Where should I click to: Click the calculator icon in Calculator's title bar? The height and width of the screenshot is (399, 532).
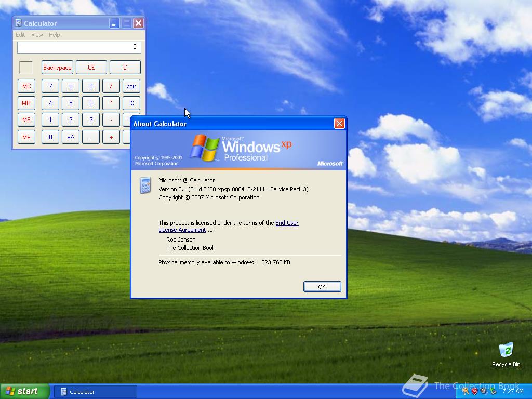pyautogui.click(x=18, y=23)
